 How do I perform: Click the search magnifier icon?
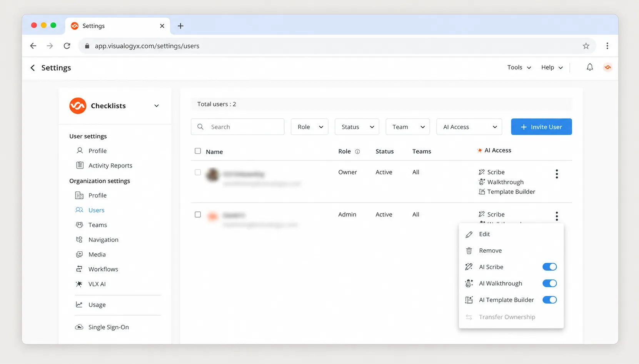pos(200,127)
